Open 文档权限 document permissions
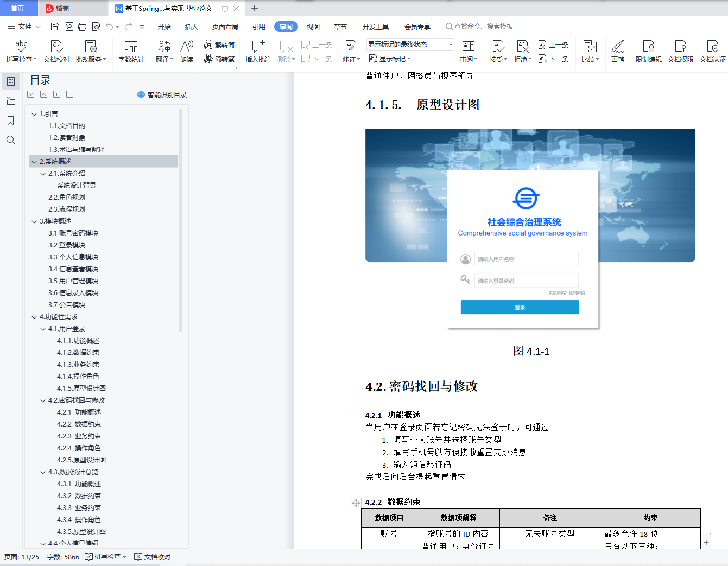728x566 pixels. pyautogui.click(x=681, y=52)
